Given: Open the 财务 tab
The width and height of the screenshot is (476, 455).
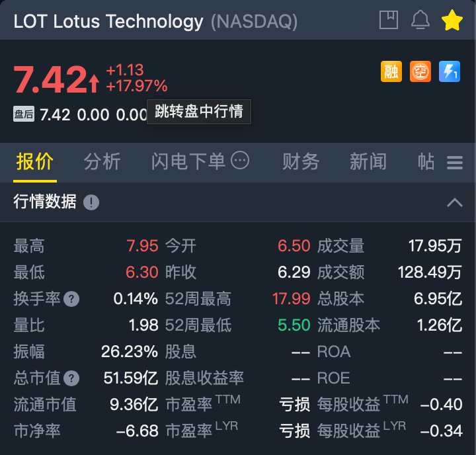Looking at the screenshot, I should pos(301,162).
